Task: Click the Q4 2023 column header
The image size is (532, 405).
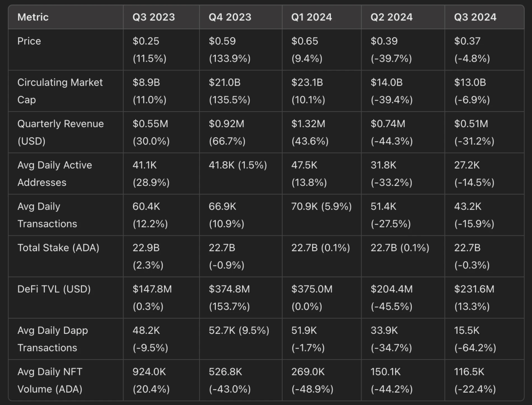Action: click(230, 17)
